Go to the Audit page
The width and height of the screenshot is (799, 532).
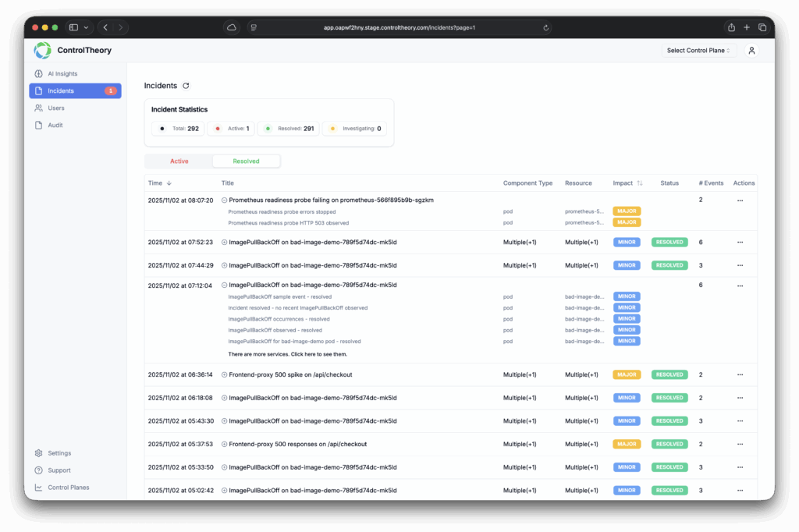[x=55, y=126]
